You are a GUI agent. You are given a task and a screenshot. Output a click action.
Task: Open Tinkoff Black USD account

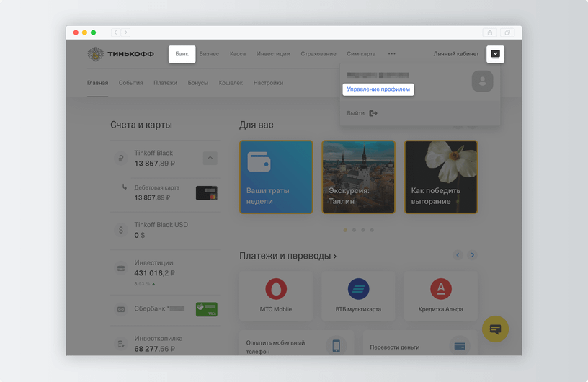166,230
